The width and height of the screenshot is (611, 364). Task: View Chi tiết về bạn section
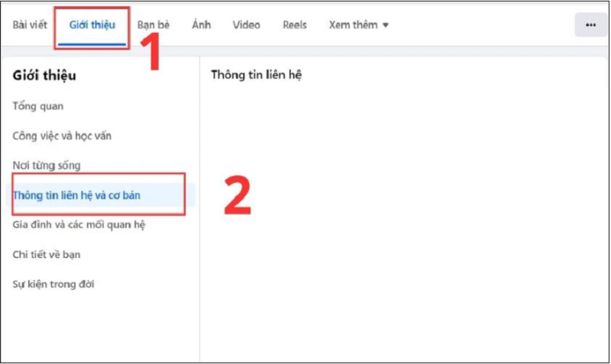coord(47,255)
